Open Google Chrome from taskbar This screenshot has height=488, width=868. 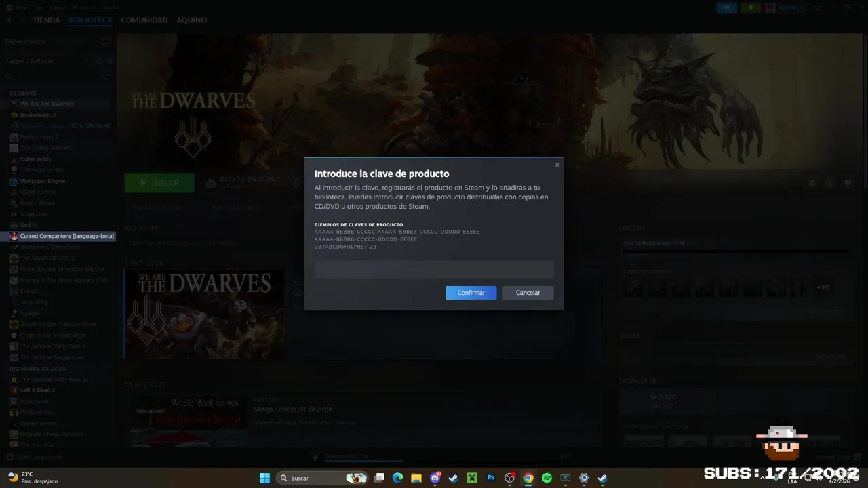pos(528,478)
